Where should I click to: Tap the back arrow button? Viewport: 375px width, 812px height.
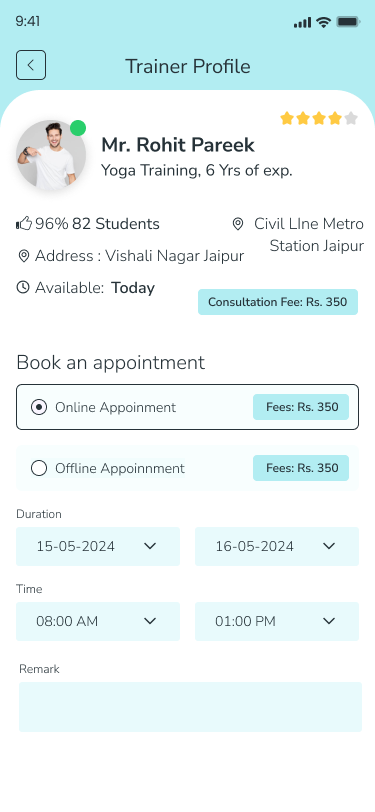[31, 65]
